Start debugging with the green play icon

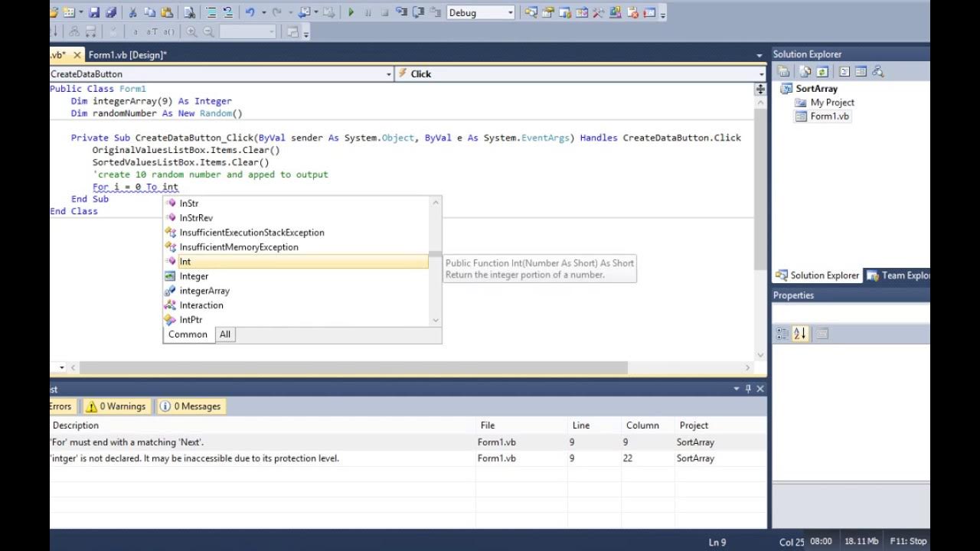tap(351, 13)
